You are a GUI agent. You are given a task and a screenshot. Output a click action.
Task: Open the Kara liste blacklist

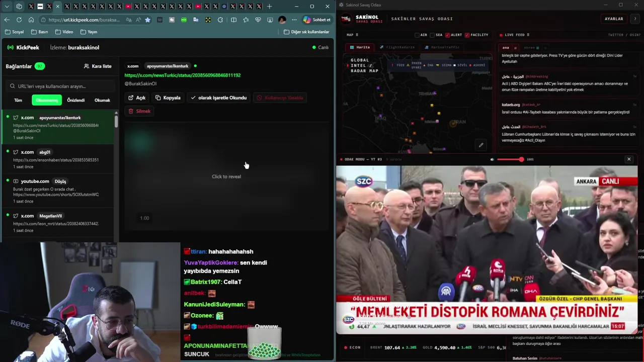[98, 66]
